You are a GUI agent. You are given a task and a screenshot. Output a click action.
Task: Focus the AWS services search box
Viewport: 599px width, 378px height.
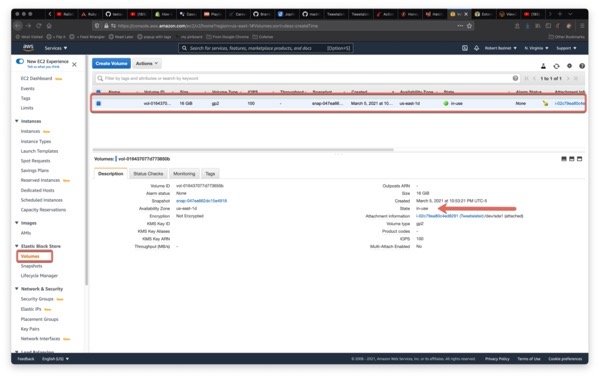point(266,48)
